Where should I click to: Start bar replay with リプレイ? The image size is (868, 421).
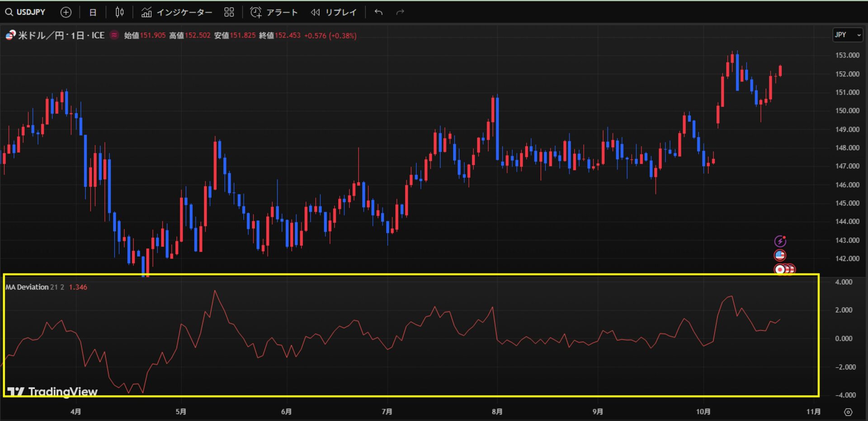pyautogui.click(x=334, y=12)
